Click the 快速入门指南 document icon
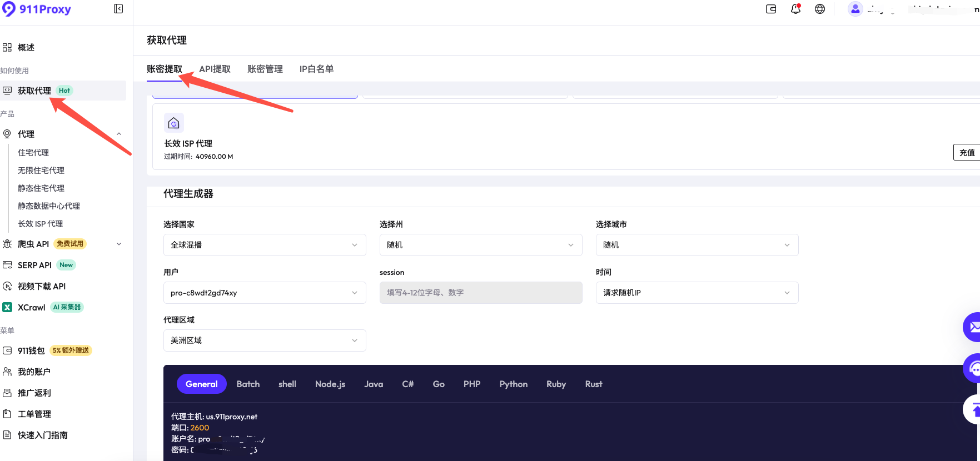Screen dimensions: 980x461 point(7,435)
